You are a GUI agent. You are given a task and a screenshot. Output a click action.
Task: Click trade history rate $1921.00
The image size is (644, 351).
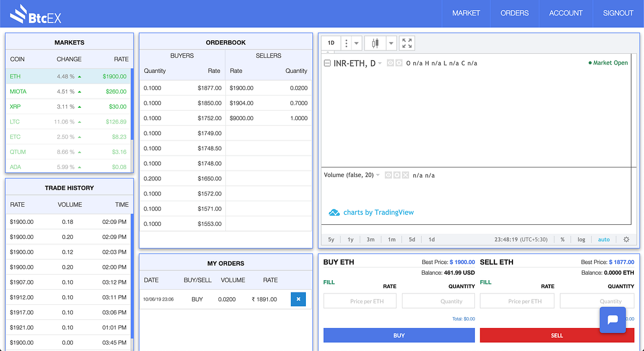(x=21, y=327)
